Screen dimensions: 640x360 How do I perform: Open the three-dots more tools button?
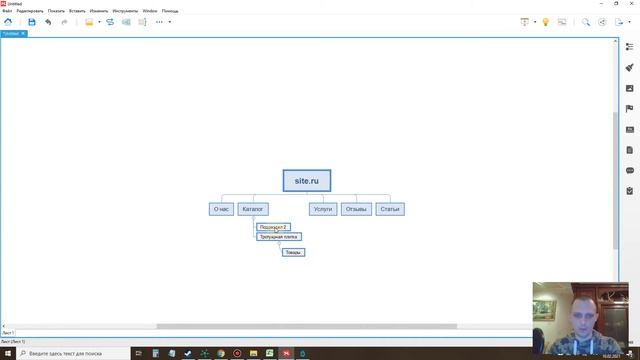(x=159, y=22)
